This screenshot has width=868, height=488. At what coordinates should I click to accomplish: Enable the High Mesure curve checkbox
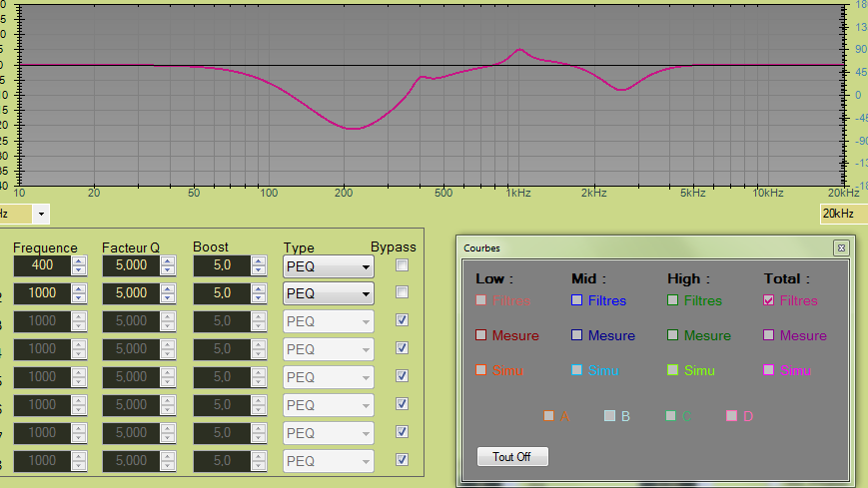pyautogui.click(x=673, y=335)
